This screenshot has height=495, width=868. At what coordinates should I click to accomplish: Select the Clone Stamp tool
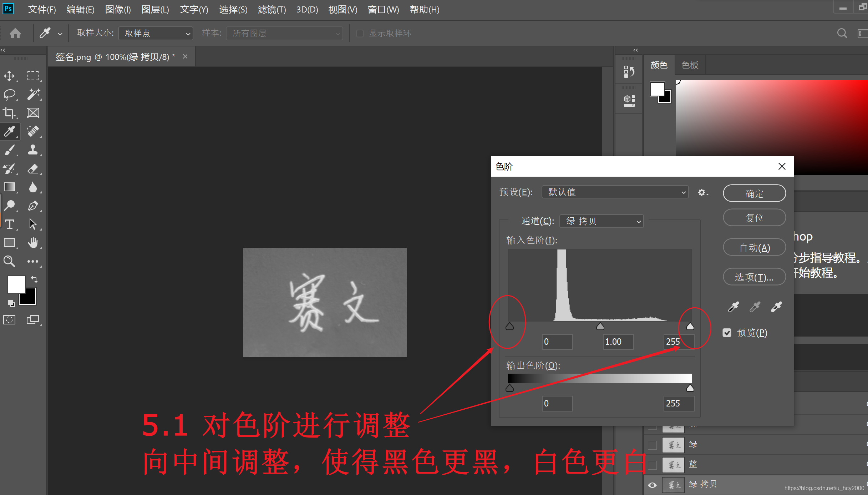pyautogui.click(x=33, y=150)
